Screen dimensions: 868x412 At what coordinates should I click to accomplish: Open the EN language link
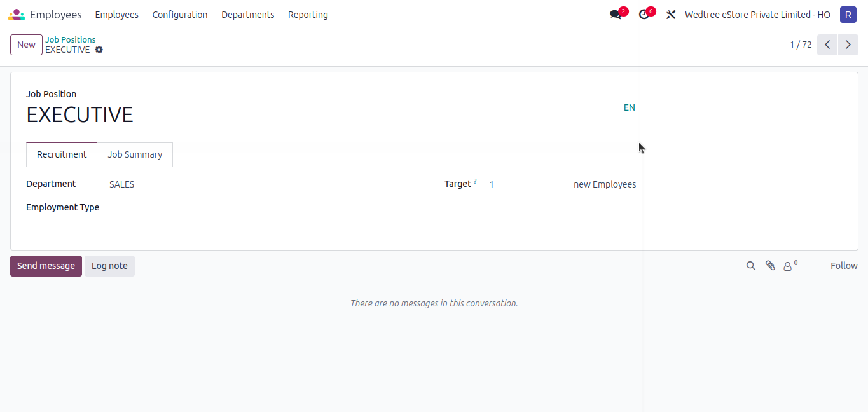click(629, 107)
